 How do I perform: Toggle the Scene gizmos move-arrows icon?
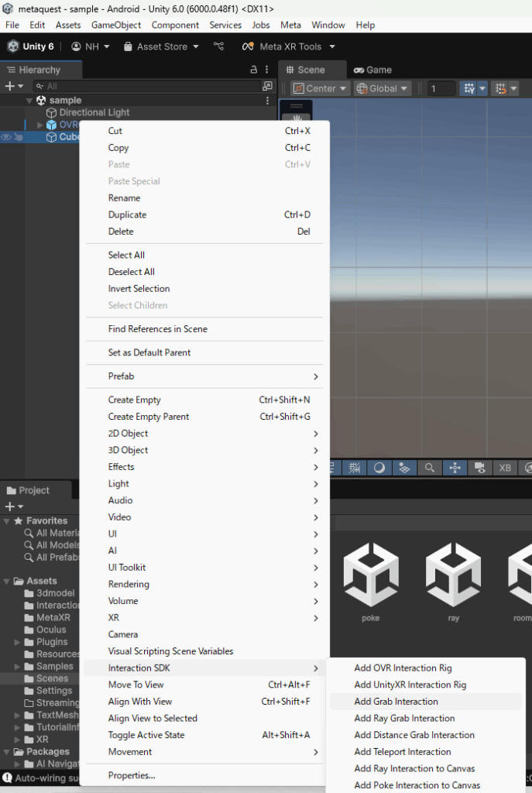coord(455,468)
